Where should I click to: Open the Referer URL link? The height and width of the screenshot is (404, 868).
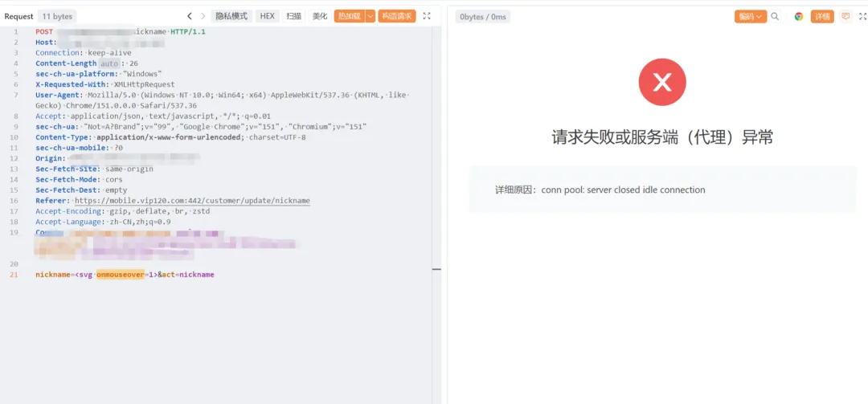(192, 200)
